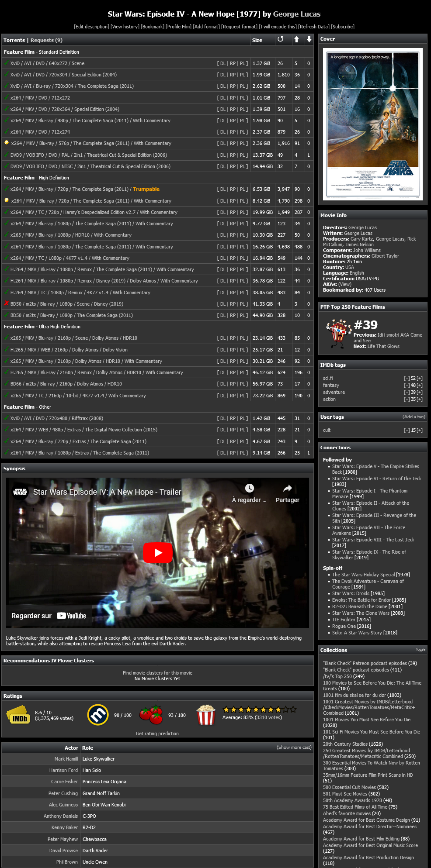Expand the AKAs View link
The width and height of the screenshot is (431, 868).
coord(344,284)
